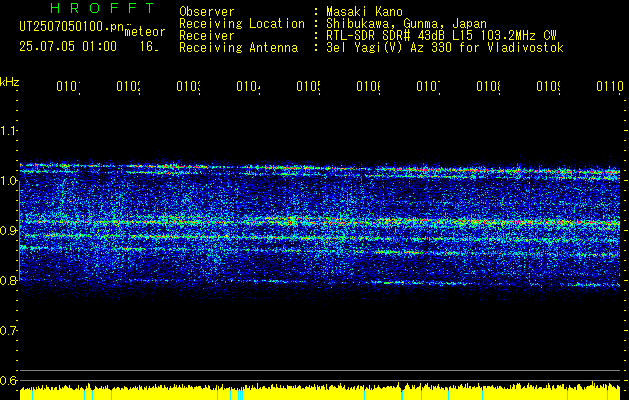629x400 pixels.
Task: Click the 0103 time marker
Action: tap(188, 86)
